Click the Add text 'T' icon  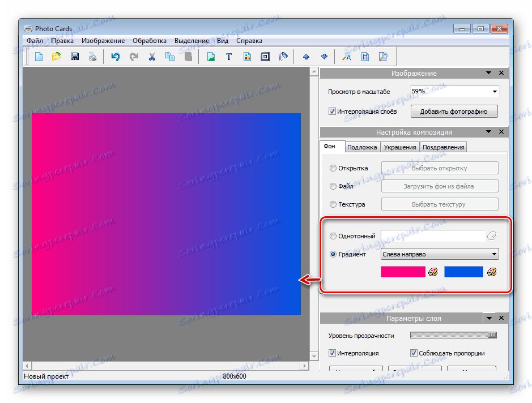click(x=229, y=57)
